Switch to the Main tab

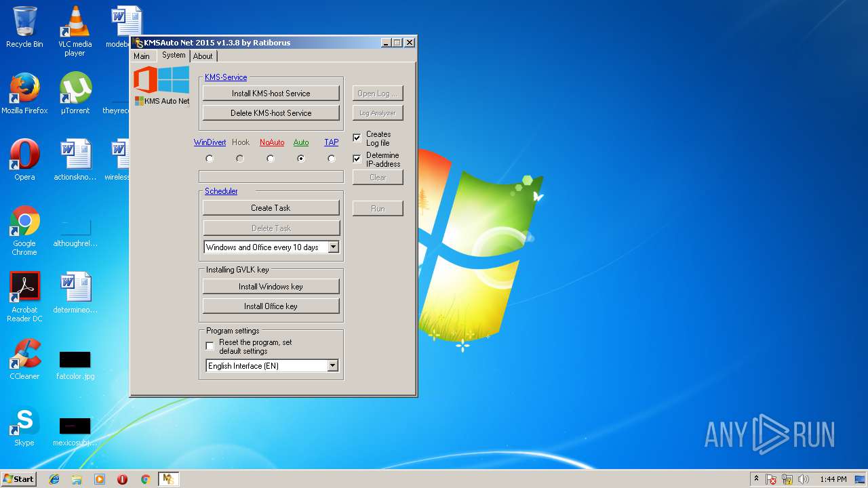coord(142,56)
